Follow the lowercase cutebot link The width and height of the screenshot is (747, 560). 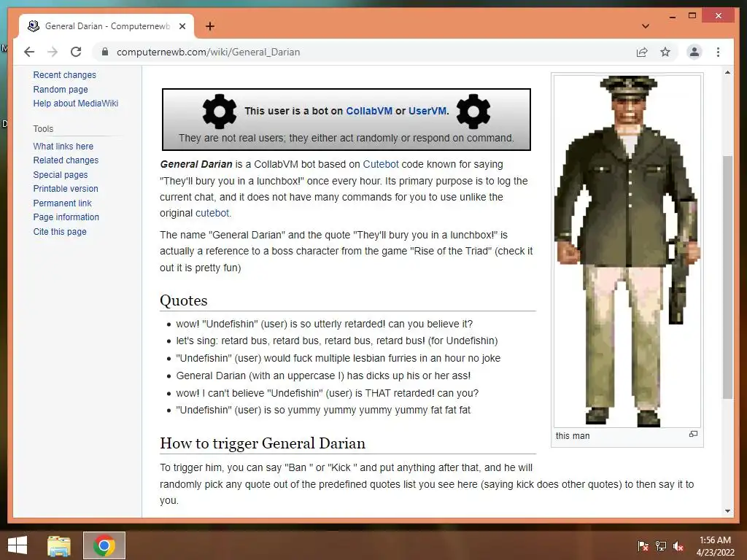[212, 213]
